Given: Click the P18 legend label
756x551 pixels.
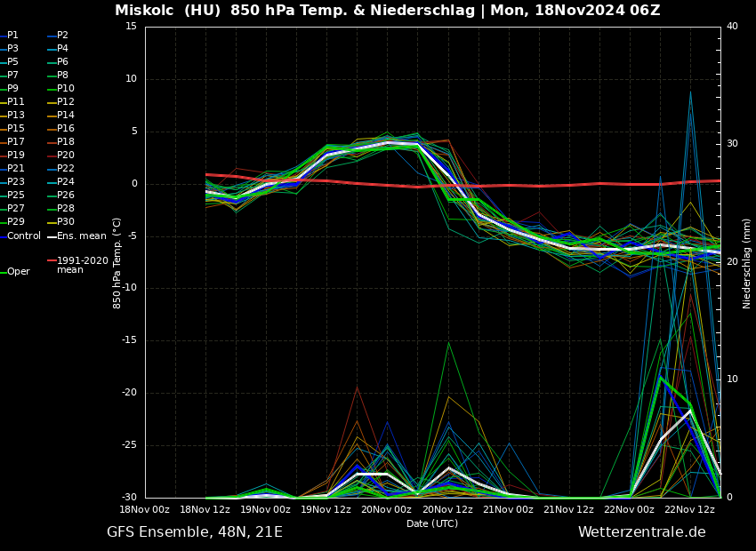Looking at the screenshot, I should (66, 142).
